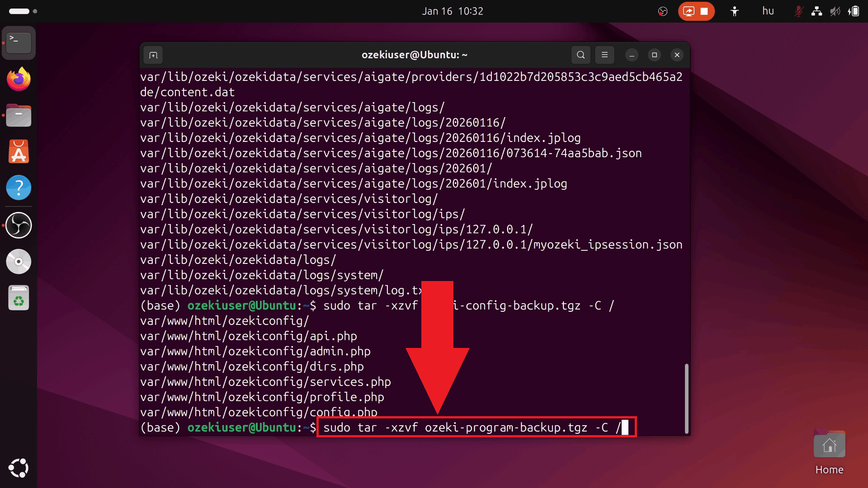Viewport: 868px width, 488px height.
Task: Open the Files app from the dock
Action: (x=19, y=115)
